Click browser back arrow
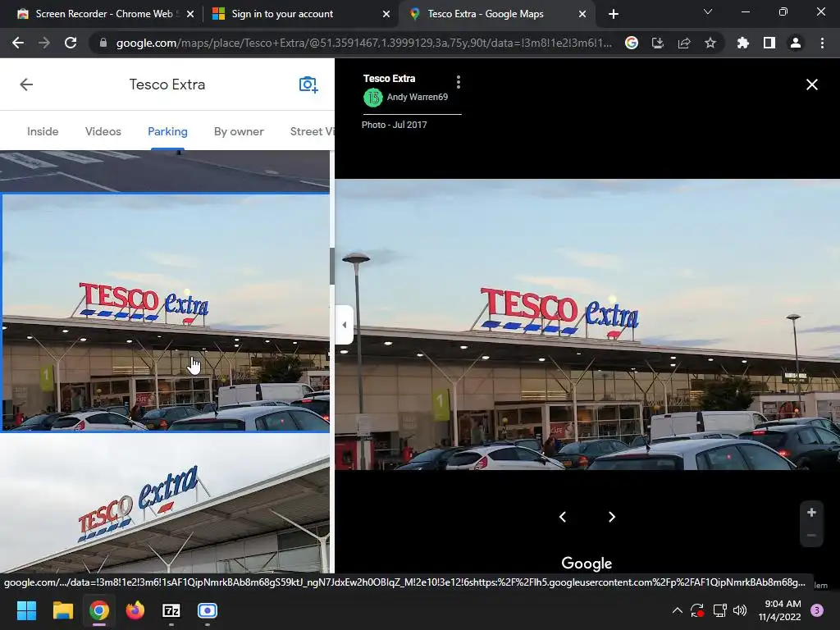The height and width of the screenshot is (630, 840). tap(18, 43)
